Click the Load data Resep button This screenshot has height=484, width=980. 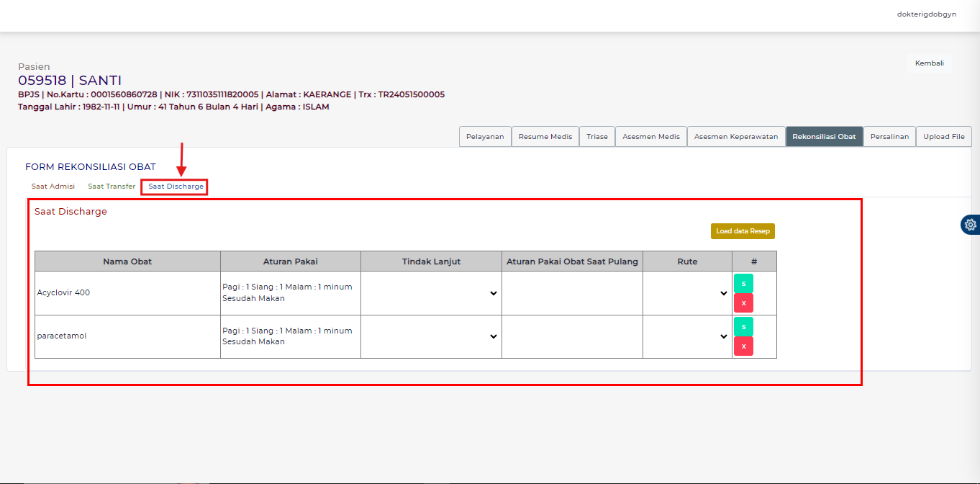point(743,231)
